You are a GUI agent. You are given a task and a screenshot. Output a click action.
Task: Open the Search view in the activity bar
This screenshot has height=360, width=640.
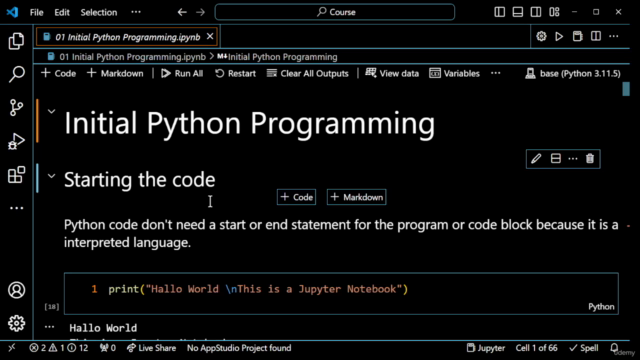[16, 74]
